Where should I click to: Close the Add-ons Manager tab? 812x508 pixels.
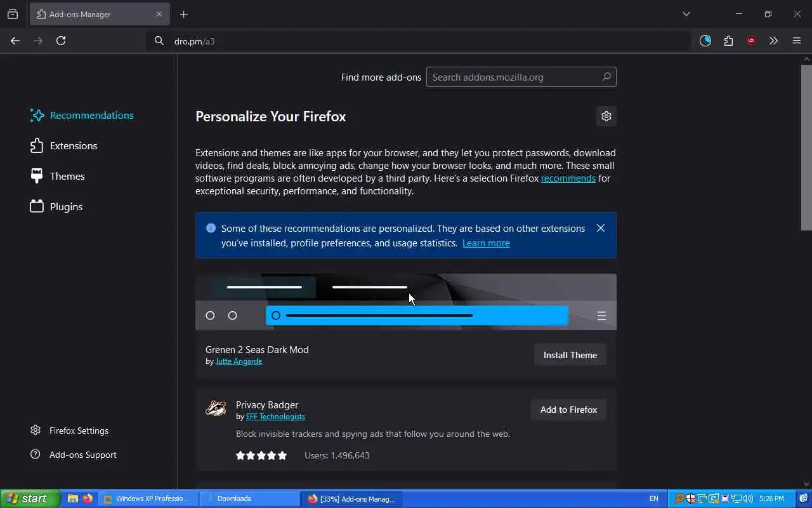pos(159,14)
